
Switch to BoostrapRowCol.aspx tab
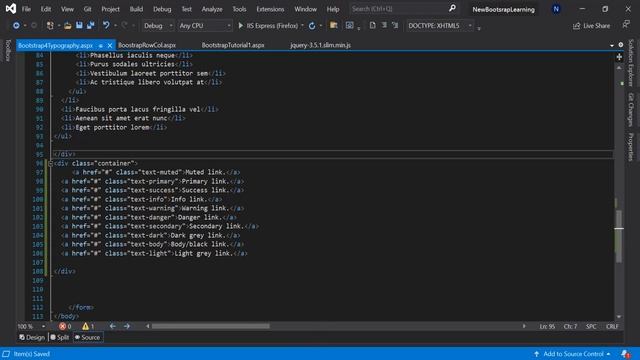(x=147, y=45)
